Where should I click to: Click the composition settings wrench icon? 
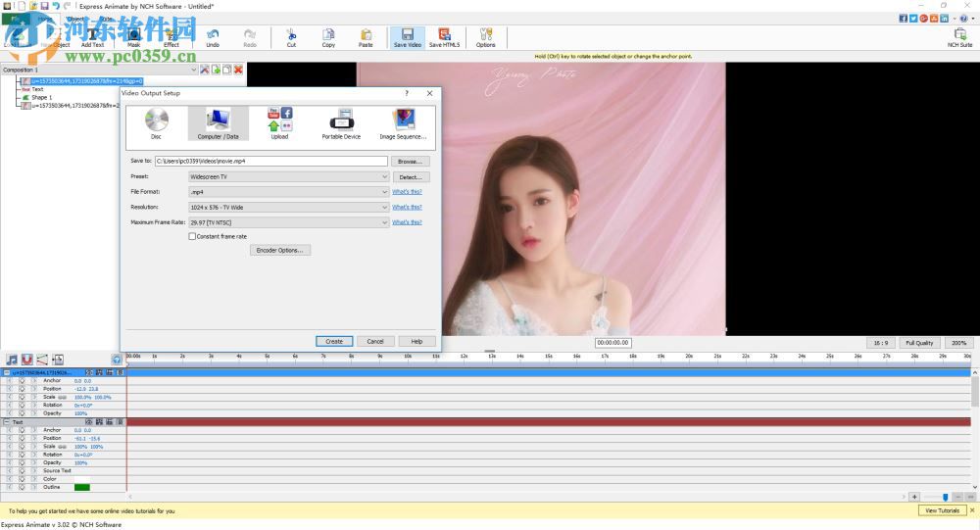coord(205,70)
